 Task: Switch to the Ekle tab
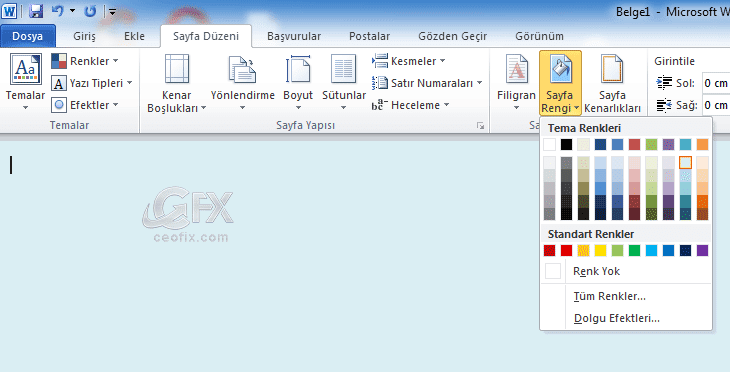pos(134,36)
